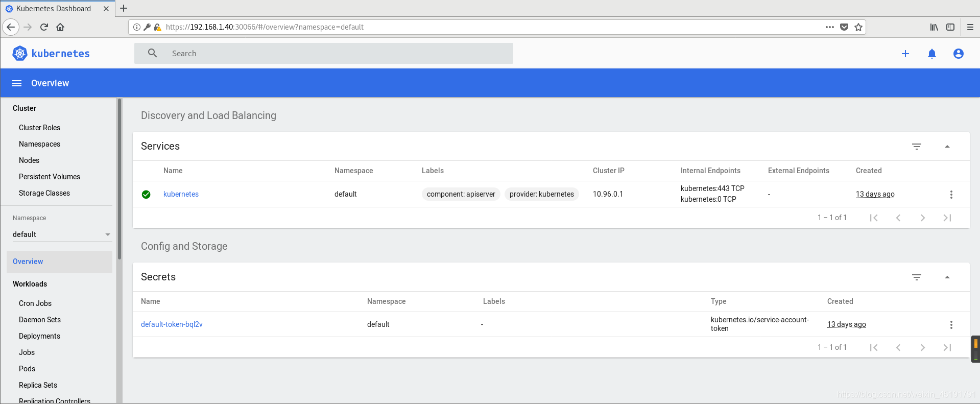
Task: Collapse the Secrets card
Action: point(947,277)
